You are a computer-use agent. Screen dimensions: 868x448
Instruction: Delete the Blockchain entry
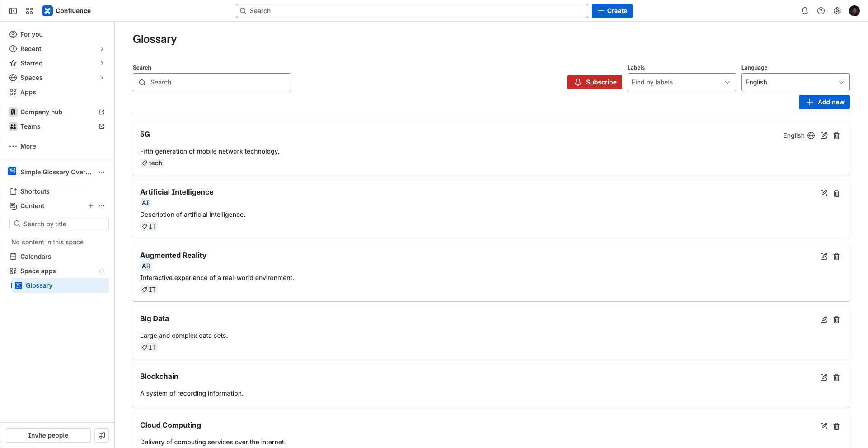tap(836, 377)
